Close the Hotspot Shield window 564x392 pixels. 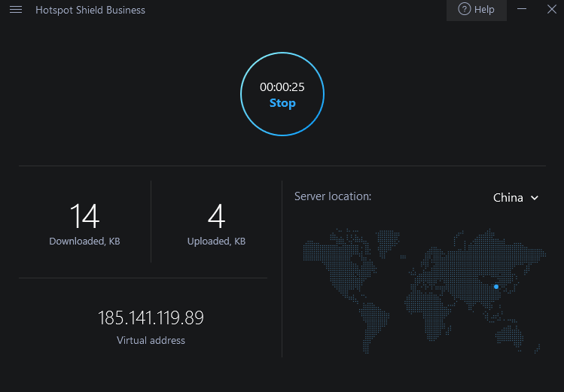[552, 9]
